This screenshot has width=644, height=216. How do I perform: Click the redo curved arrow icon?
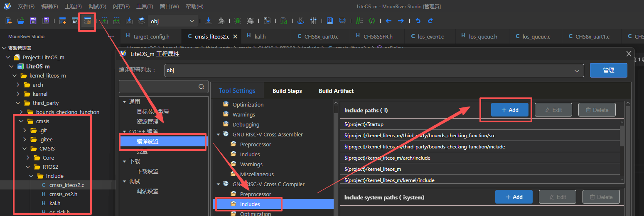[430, 21]
